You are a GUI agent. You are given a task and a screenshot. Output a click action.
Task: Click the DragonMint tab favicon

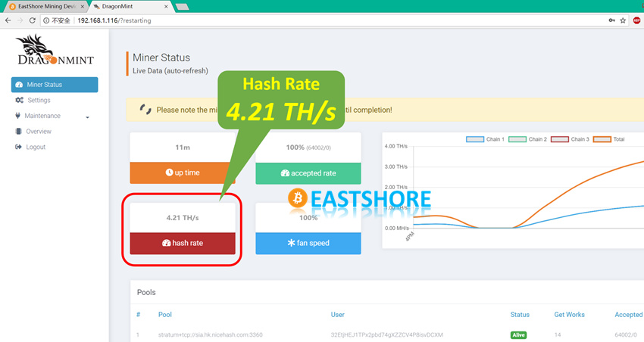tap(96, 7)
